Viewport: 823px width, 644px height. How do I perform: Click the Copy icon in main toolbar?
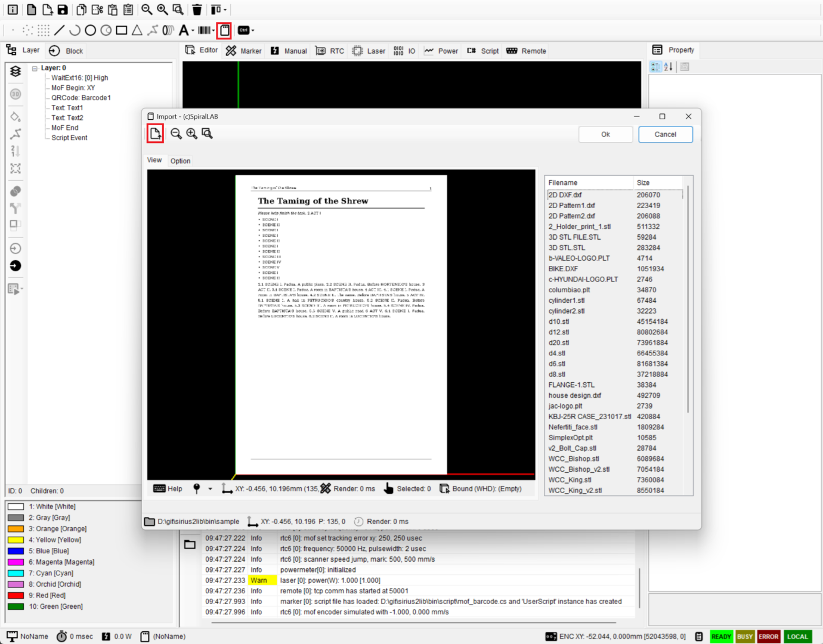[82, 10]
